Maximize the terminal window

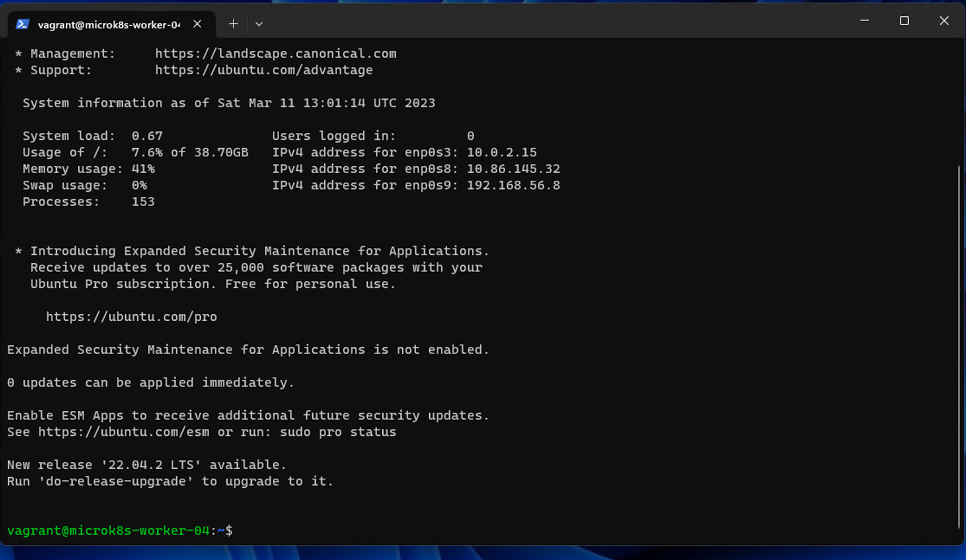[x=904, y=20]
